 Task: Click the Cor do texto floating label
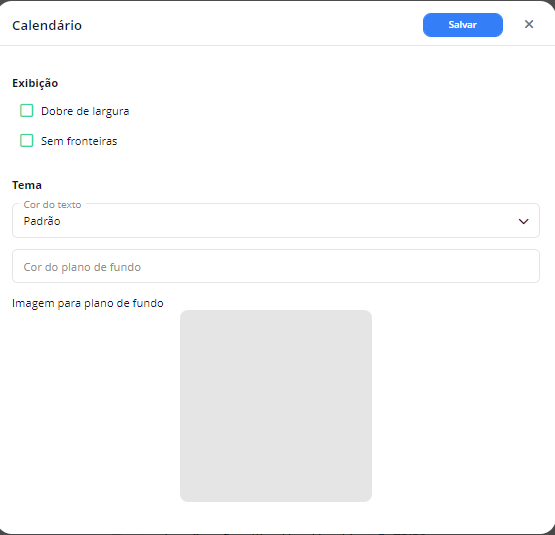tap(52, 205)
